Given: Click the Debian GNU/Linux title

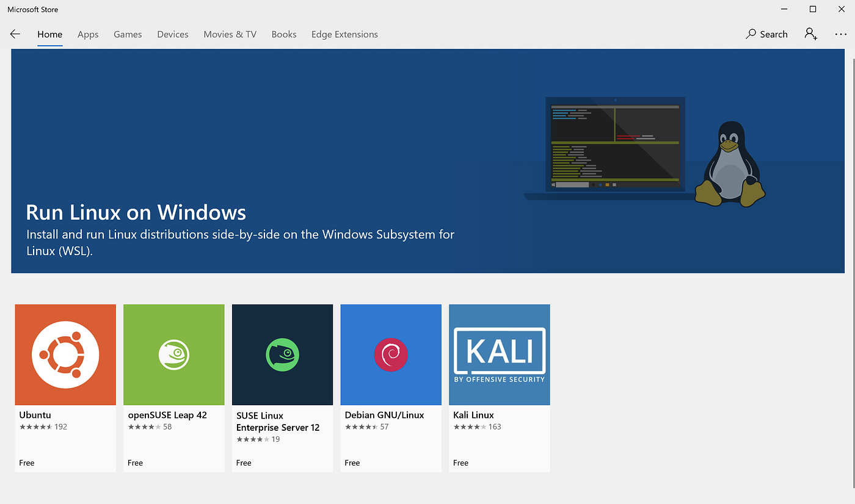Looking at the screenshot, I should click(x=384, y=415).
